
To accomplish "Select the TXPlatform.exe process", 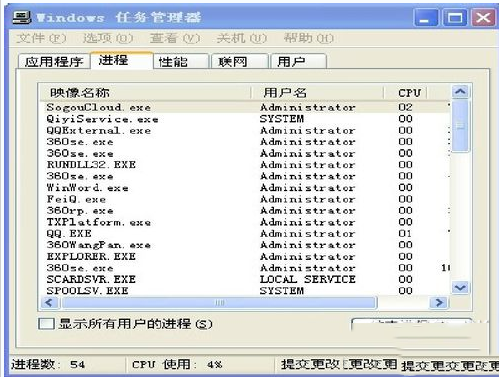I will [x=245, y=222].
